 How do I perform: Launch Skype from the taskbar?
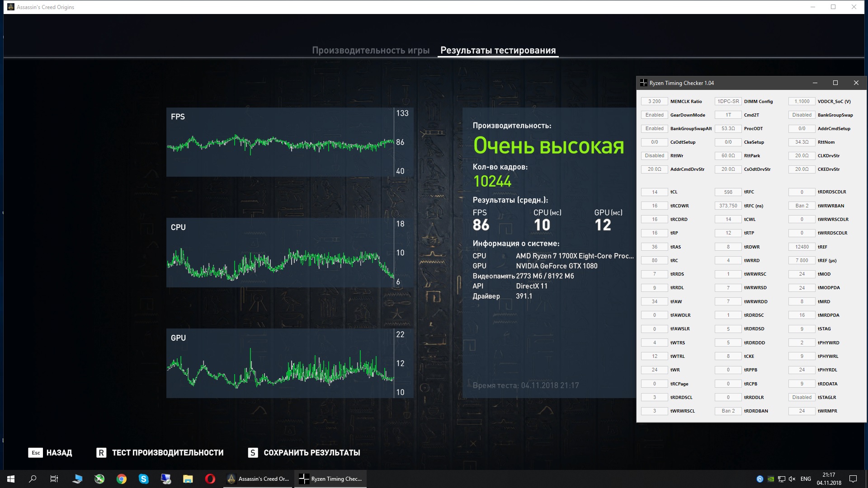144,479
